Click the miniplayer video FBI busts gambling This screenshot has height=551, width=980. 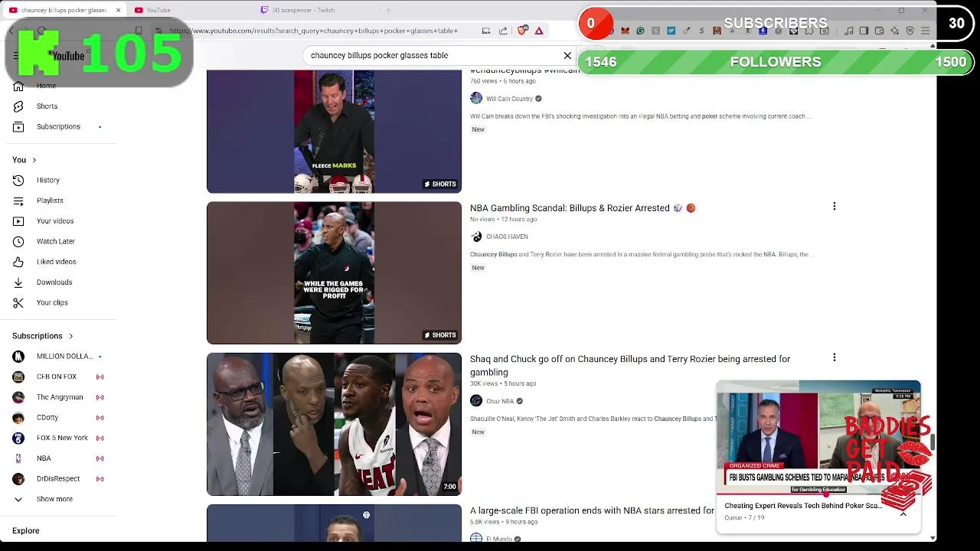tap(818, 438)
